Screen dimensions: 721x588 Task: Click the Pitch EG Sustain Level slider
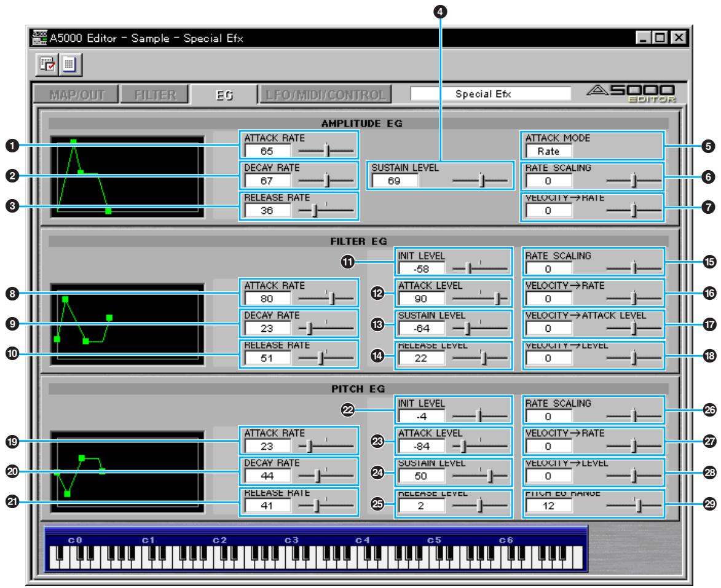pos(481,476)
